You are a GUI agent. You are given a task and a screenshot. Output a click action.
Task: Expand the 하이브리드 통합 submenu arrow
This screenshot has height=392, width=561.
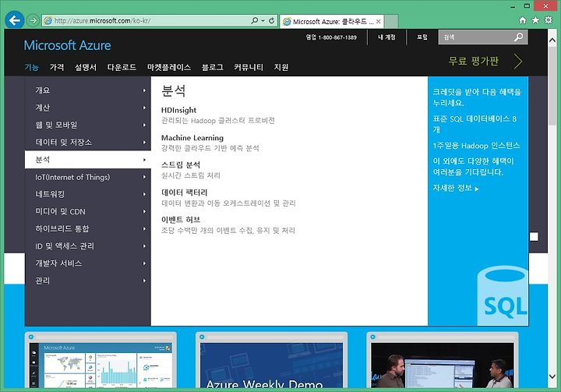[x=144, y=229]
